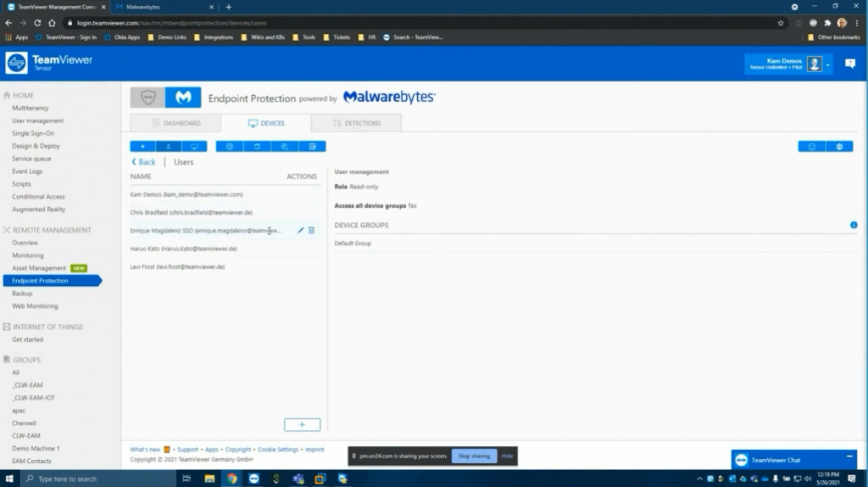Screen dimensions: 868x487
Task: Click the groups squares toolbar icon
Action: 285,146
